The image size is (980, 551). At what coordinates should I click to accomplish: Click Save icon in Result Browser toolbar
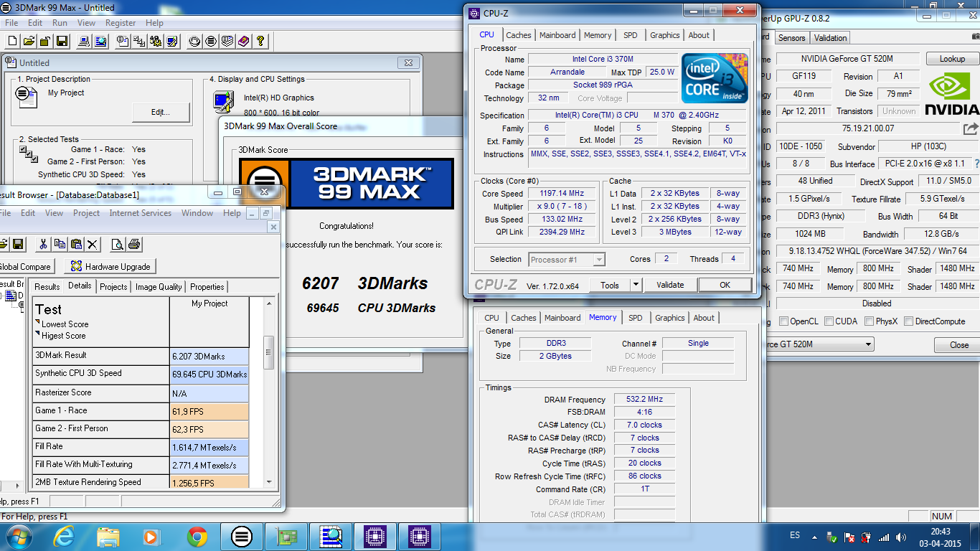coord(18,244)
